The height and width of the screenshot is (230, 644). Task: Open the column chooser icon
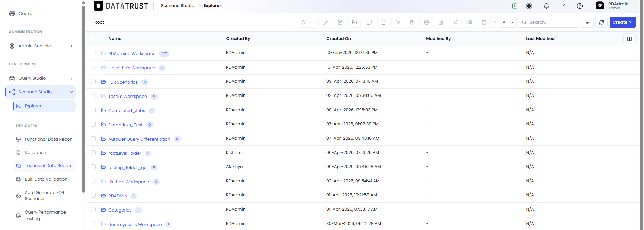(629, 39)
